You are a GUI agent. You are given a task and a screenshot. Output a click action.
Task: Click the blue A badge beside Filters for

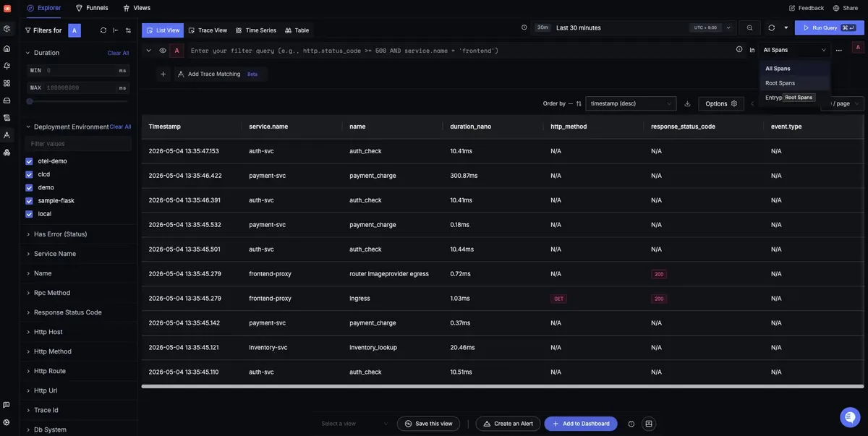click(75, 30)
